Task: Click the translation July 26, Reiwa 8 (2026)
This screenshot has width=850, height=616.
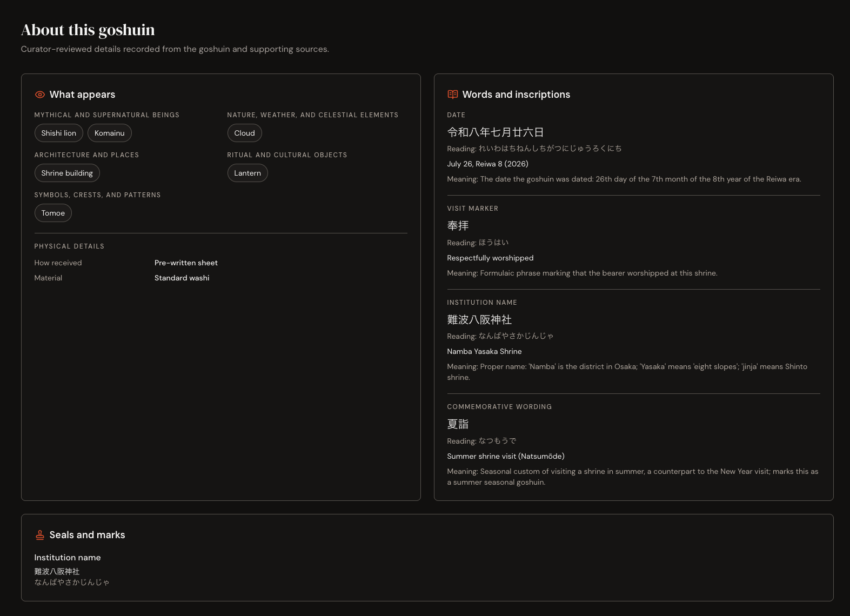Action: [488, 164]
